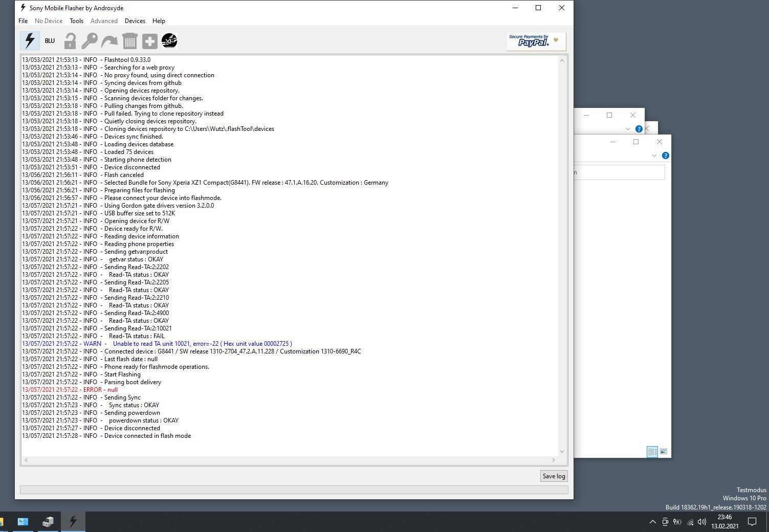Click the log's vertical scrollbar down arrow
The image size is (769, 532).
pyautogui.click(x=562, y=452)
